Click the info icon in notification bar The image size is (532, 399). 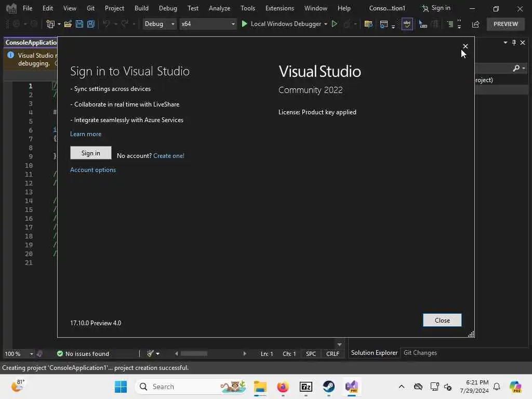point(11,55)
